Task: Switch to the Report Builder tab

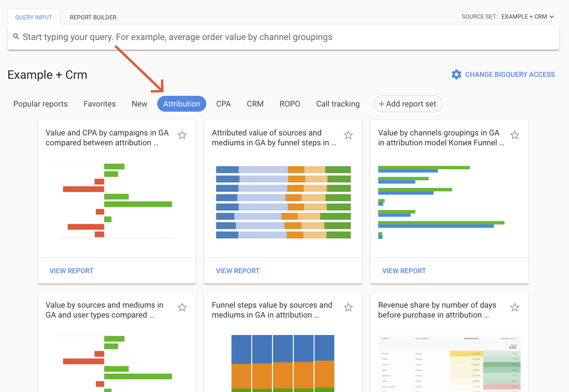Action: [93, 17]
